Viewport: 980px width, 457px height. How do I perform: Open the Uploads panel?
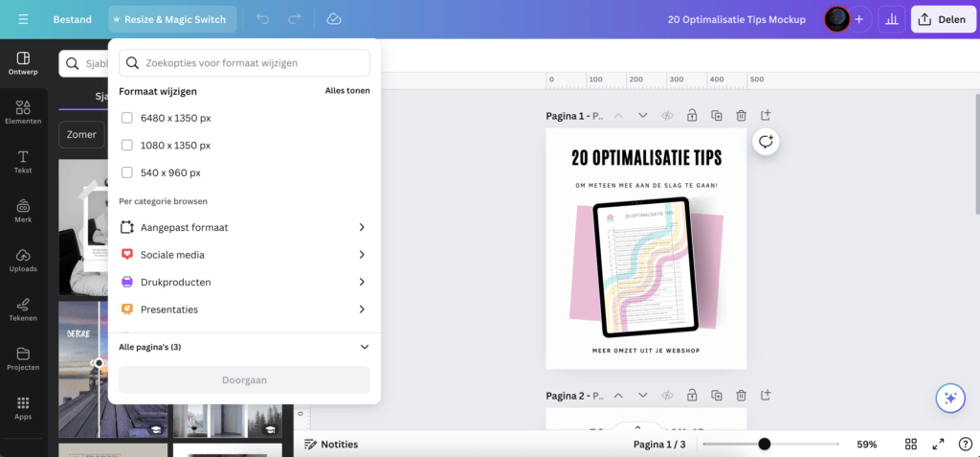point(23,260)
